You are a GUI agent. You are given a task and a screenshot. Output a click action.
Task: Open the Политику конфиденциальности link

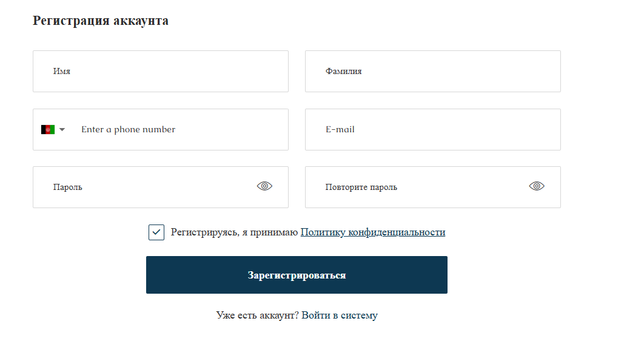373,232
